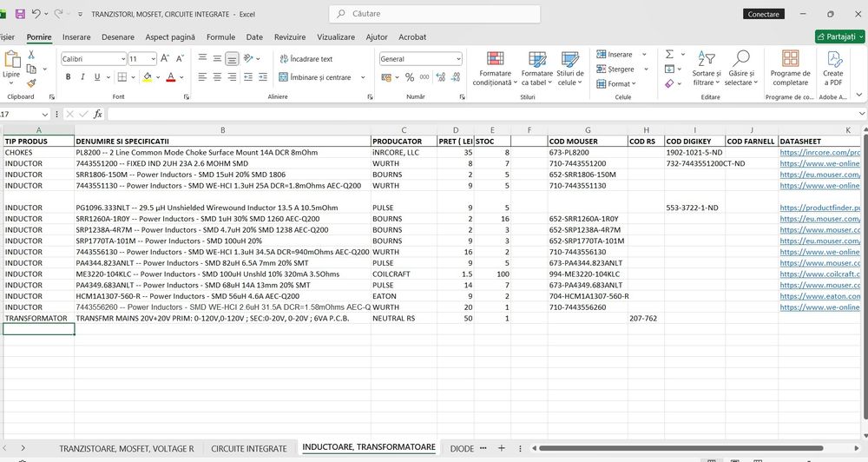The height and width of the screenshot is (462, 868).
Task: Click the Undo arrow icon
Action: click(36, 13)
